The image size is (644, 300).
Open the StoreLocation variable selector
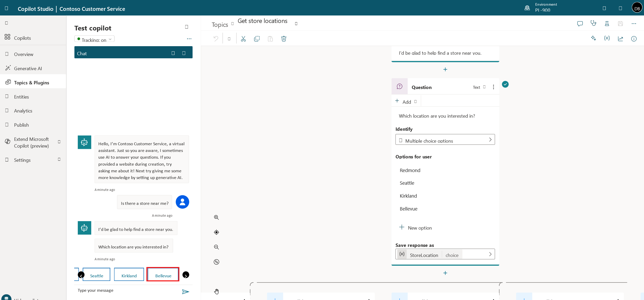coord(445,254)
